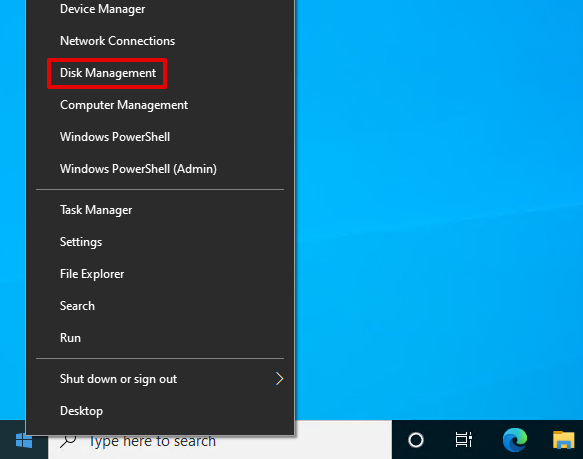Click the taskbar search magnifier icon

pos(68,441)
